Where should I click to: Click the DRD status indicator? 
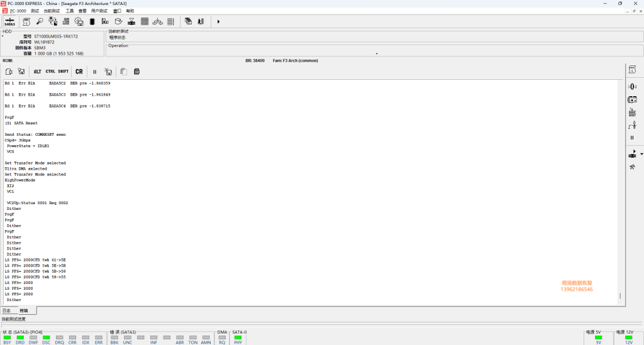[20, 337]
